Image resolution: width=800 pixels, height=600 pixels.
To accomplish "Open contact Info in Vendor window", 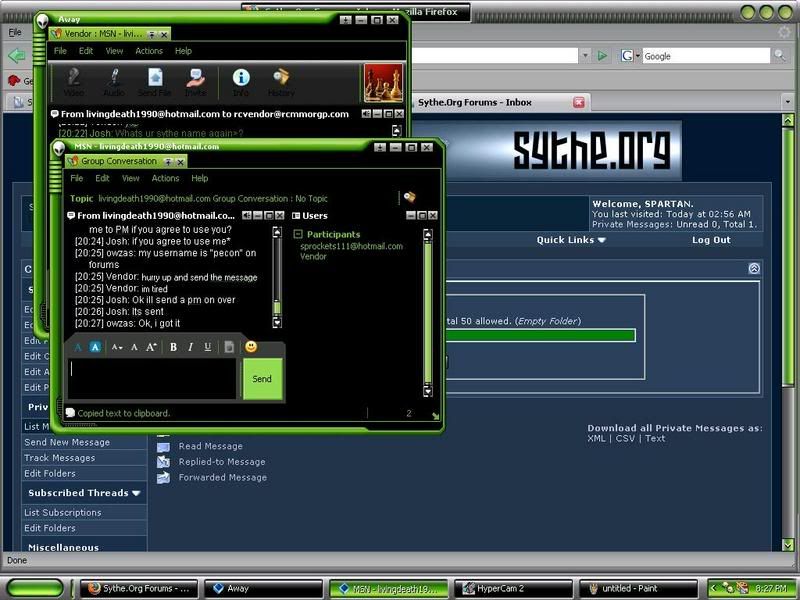I will pos(241,82).
